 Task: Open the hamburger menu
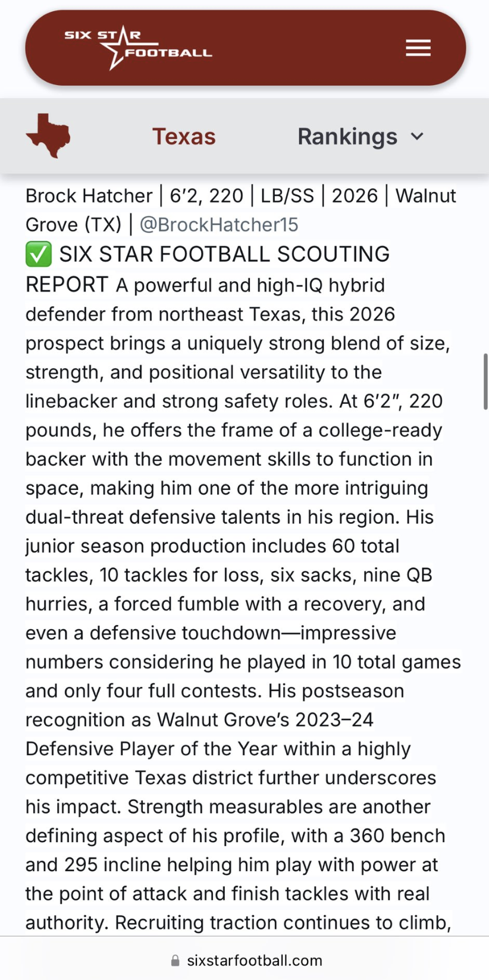[x=418, y=48]
